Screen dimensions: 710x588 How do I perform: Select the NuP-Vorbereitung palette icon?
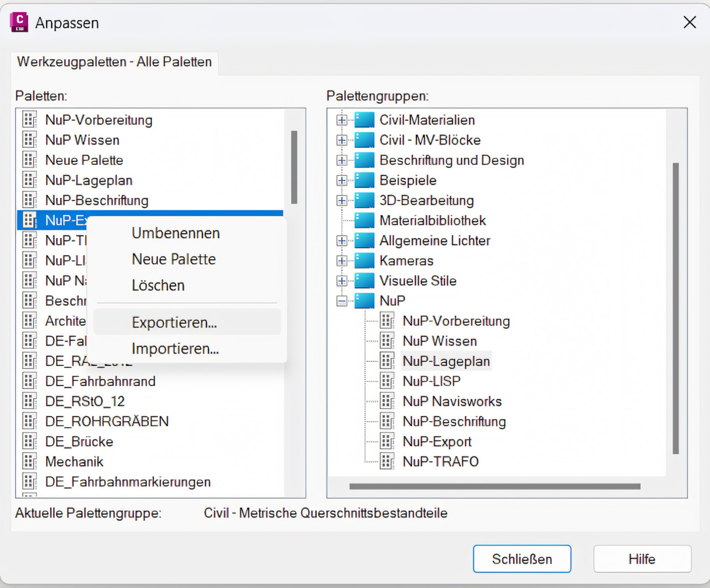[x=29, y=119]
